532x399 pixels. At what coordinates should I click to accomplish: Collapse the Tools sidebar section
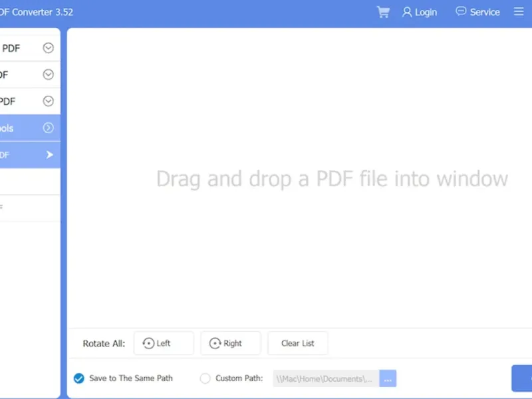tap(48, 128)
